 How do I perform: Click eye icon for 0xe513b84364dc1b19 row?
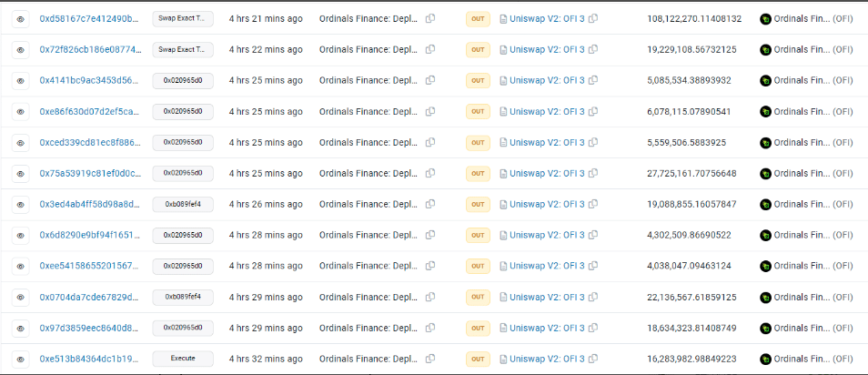20,359
